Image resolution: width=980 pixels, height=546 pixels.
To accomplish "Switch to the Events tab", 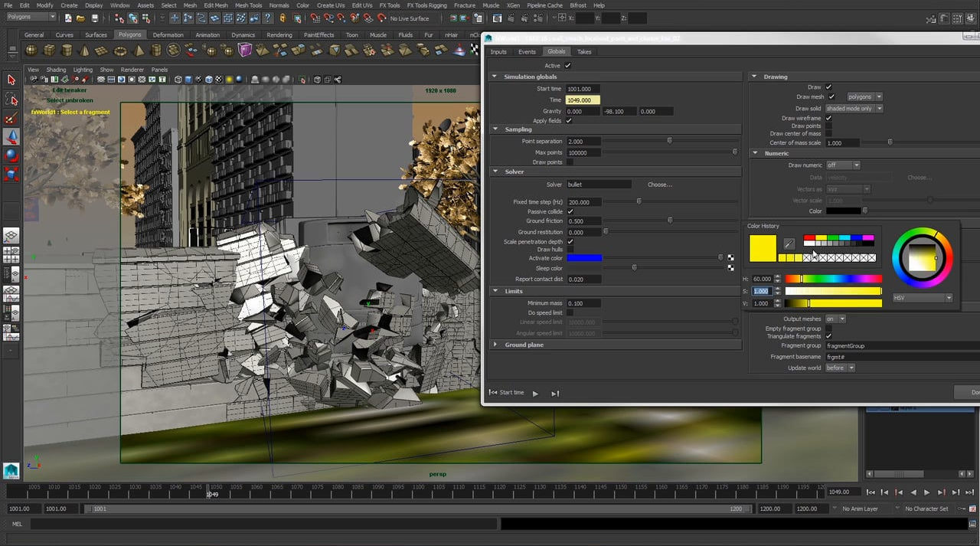I will click(527, 51).
